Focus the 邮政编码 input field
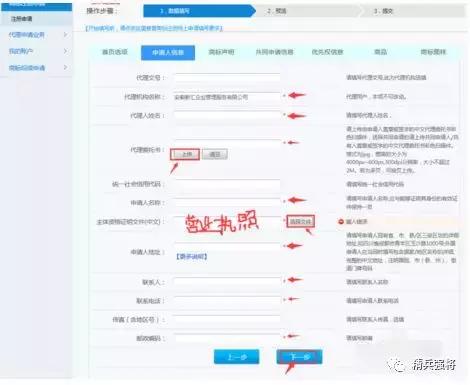Image resolution: width=470 pixels, height=385 pixels. pyautogui.click(x=227, y=338)
